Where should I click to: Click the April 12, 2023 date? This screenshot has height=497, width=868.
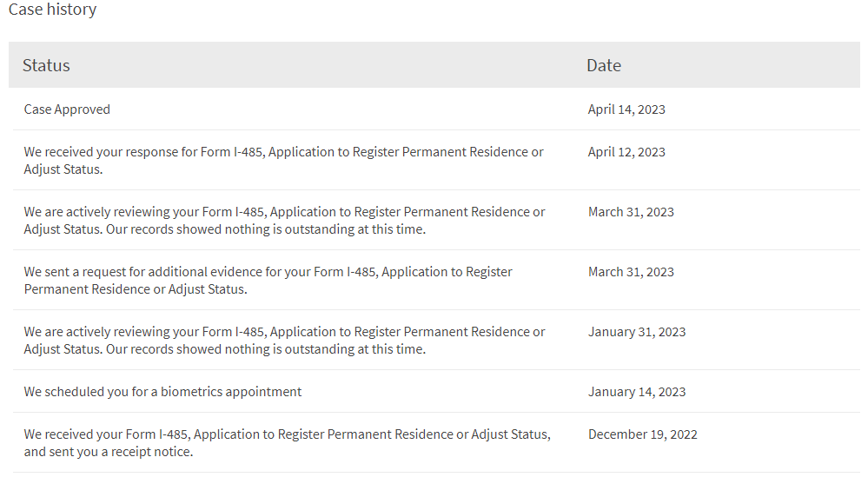coord(626,152)
